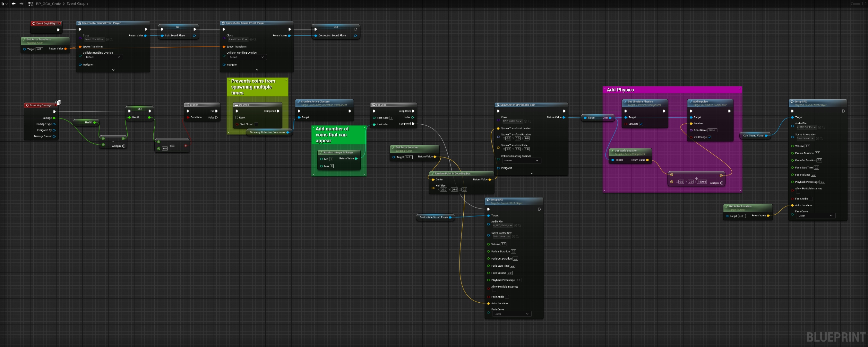This screenshot has height=347, width=868.
Task: Click the Geometry Collection Component variable node
Action: tap(269, 132)
